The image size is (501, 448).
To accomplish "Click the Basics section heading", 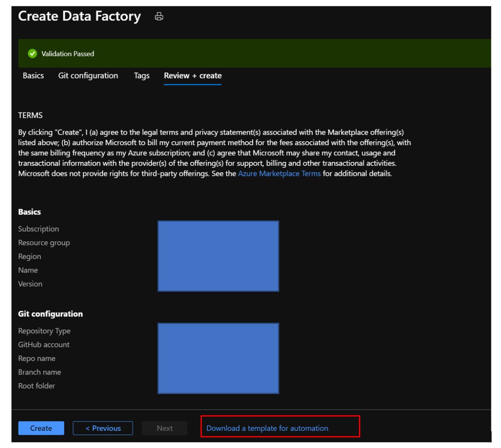I will (x=30, y=212).
